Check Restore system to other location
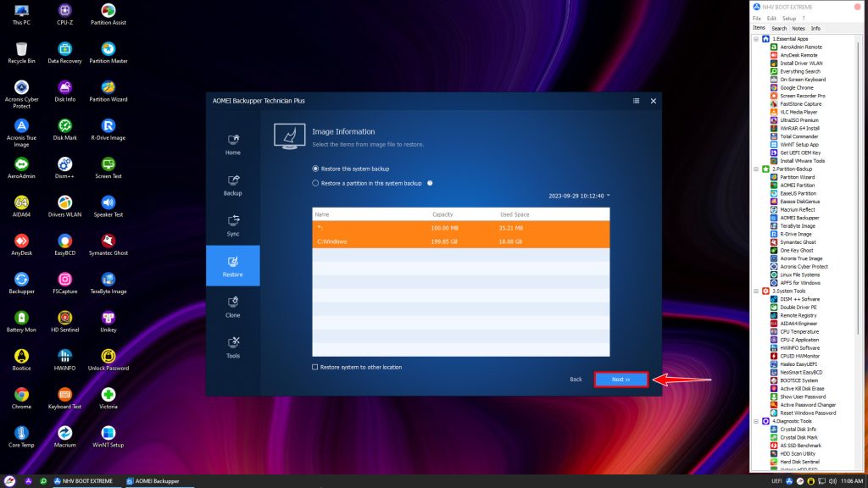This screenshot has width=868, height=488. 315,367
